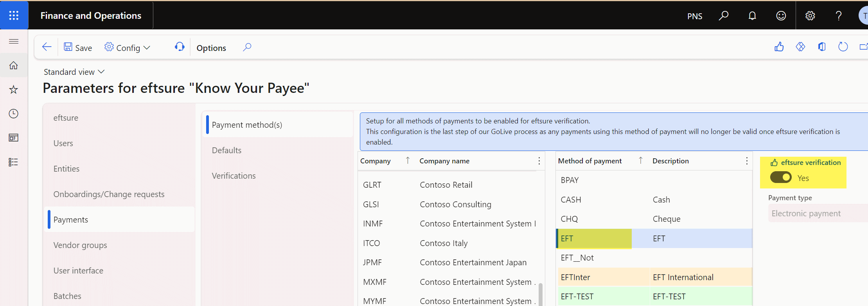Click the search magnifier in top bar
868x306 pixels.
click(724, 16)
